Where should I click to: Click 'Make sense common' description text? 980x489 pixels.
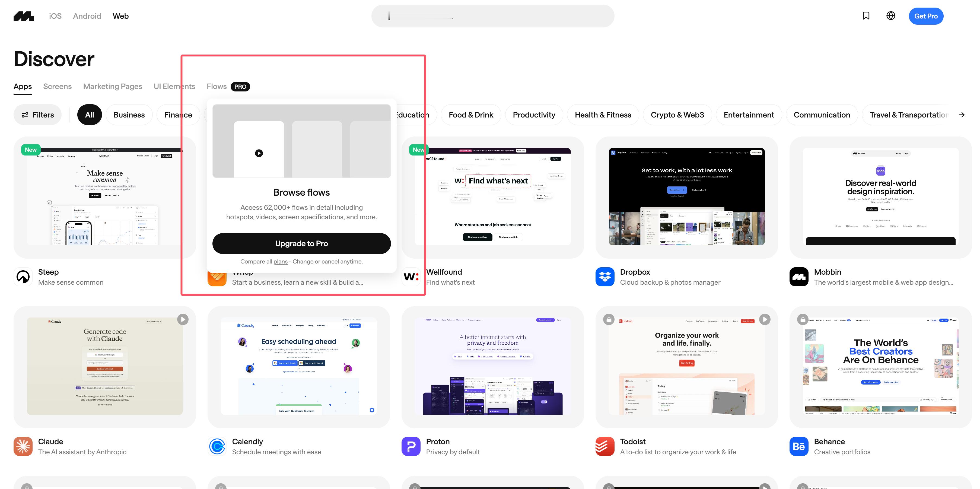pyautogui.click(x=71, y=282)
